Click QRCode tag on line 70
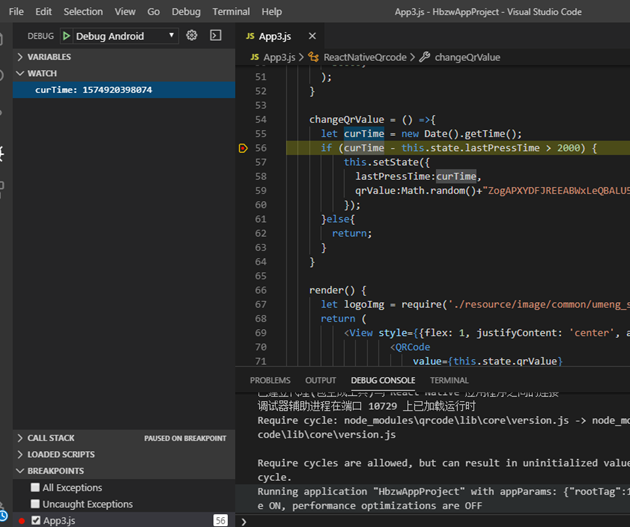Viewport: 630px width, 527px height. (x=413, y=347)
